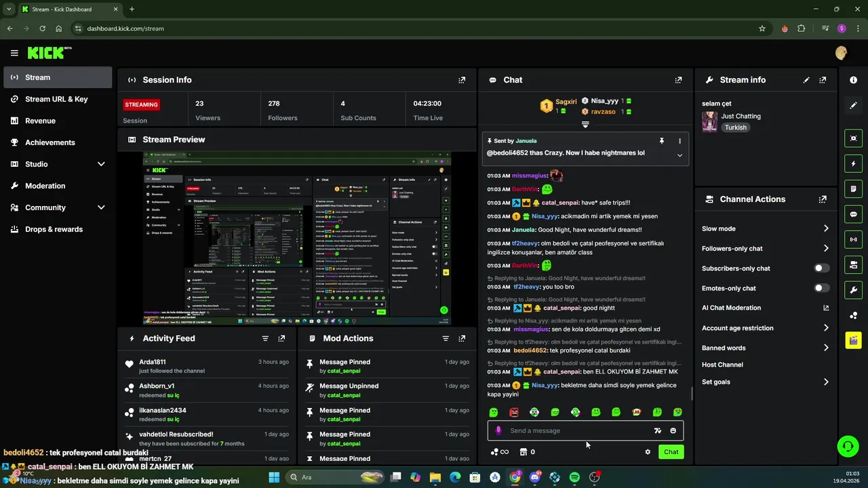Open chat settings gear icon
This screenshot has width=868, height=488.
[x=648, y=452]
